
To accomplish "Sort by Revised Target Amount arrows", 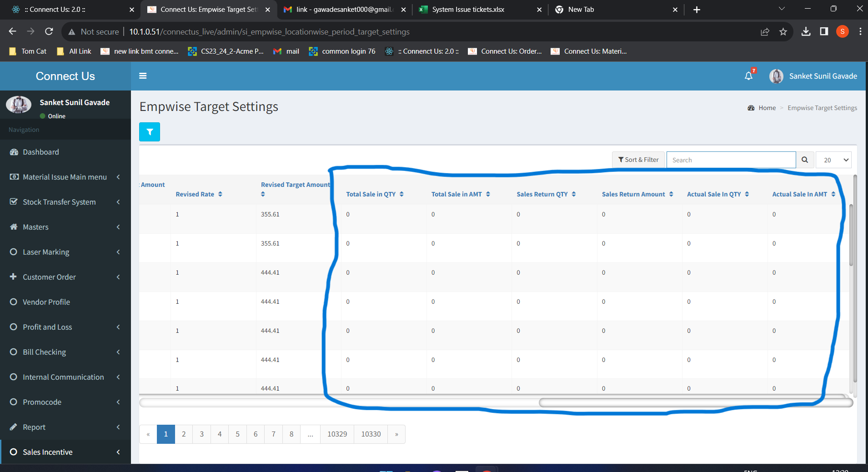I will (x=263, y=194).
